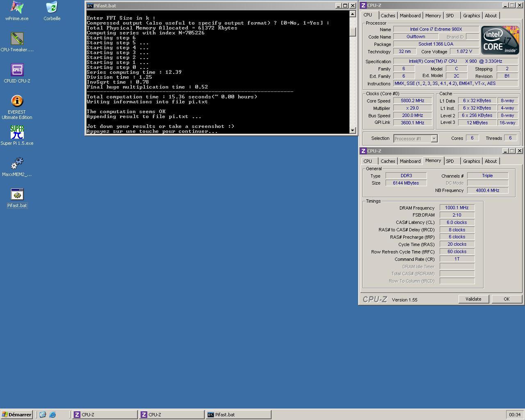
Task: Open the Processor #1 selection dropdown
Action: click(x=415, y=139)
